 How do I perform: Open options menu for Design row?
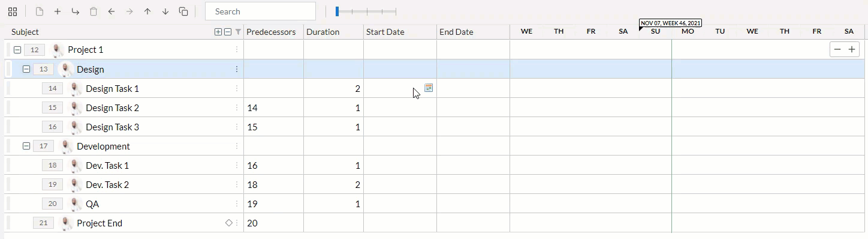click(237, 69)
